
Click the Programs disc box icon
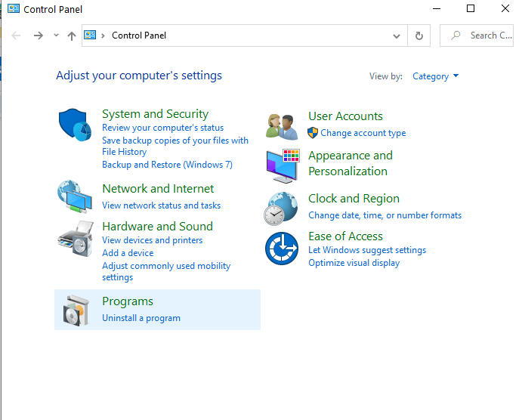76,310
